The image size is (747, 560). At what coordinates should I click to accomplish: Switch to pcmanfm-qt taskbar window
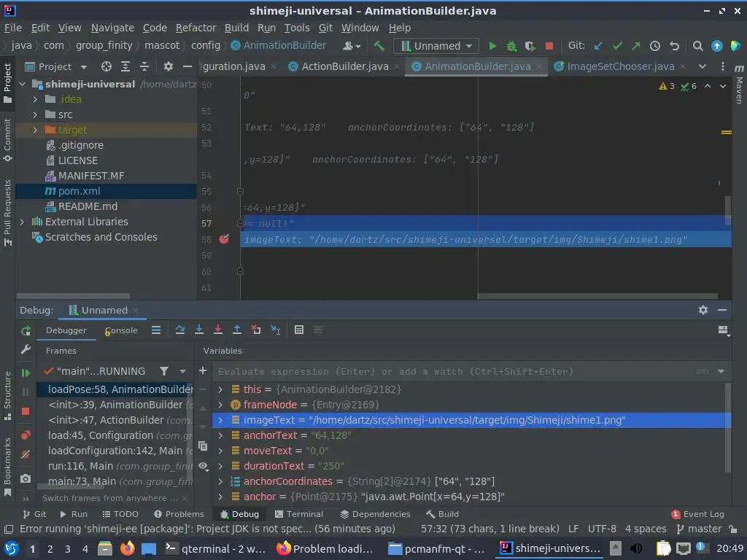pos(437,548)
